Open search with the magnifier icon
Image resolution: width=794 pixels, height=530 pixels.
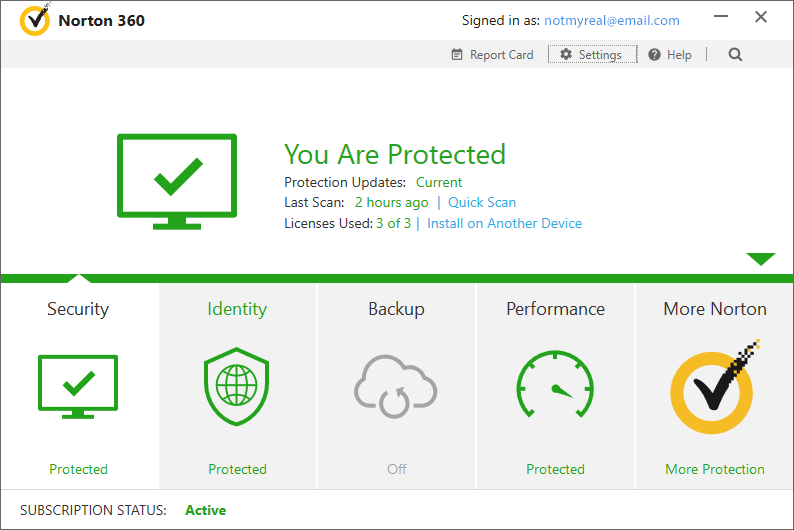pos(735,54)
